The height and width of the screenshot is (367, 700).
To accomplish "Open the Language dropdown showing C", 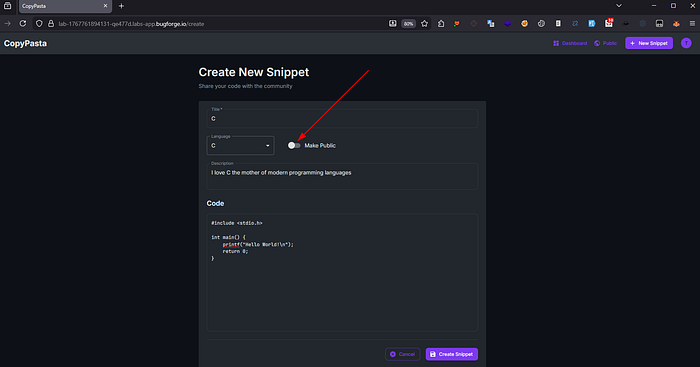I will click(241, 146).
